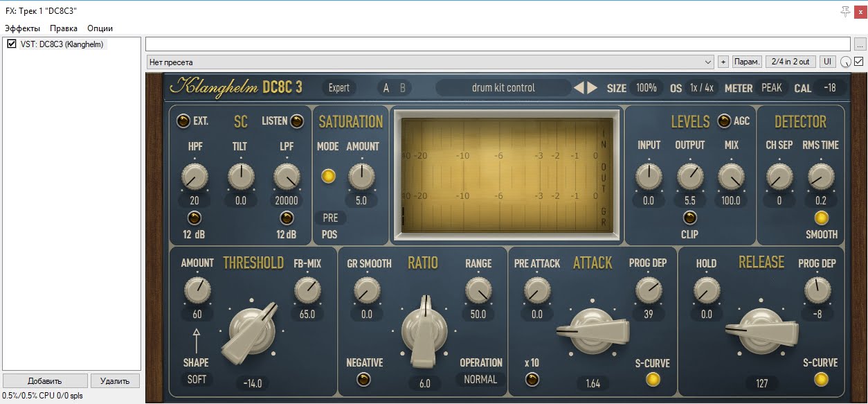This screenshot has height=404, width=868.
Task: Toggle the VST: DC8C3 enable checkbox in the FX list
Action: click(11, 44)
